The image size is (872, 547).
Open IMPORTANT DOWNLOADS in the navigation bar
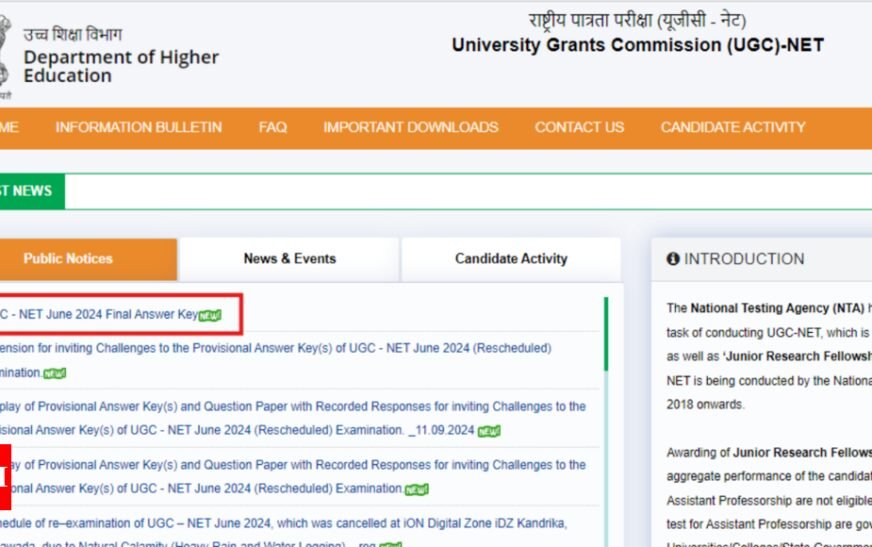click(x=410, y=127)
